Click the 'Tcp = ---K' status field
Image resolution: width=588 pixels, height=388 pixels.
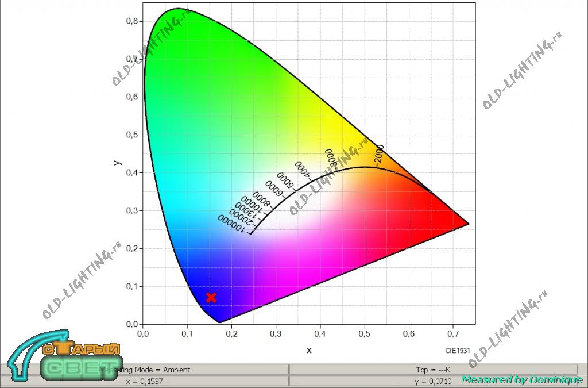(x=433, y=370)
